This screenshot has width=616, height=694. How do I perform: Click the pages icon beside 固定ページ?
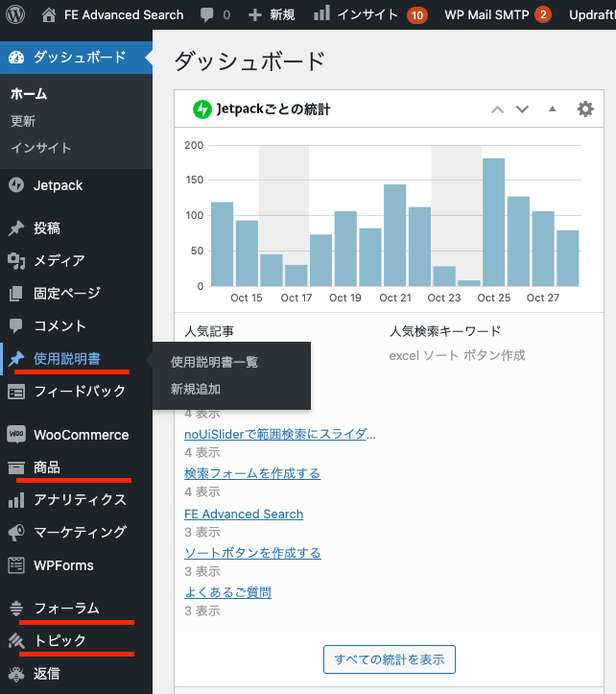tap(16, 293)
